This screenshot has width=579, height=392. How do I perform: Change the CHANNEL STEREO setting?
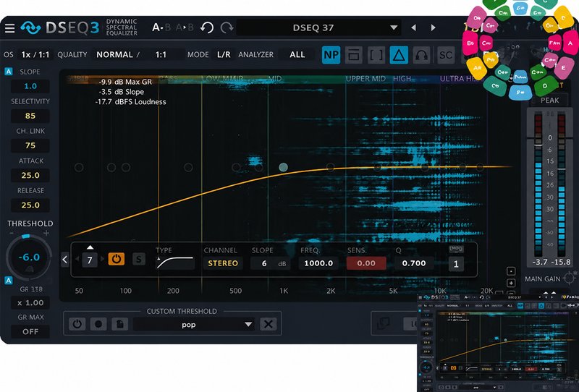tap(223, 263)
